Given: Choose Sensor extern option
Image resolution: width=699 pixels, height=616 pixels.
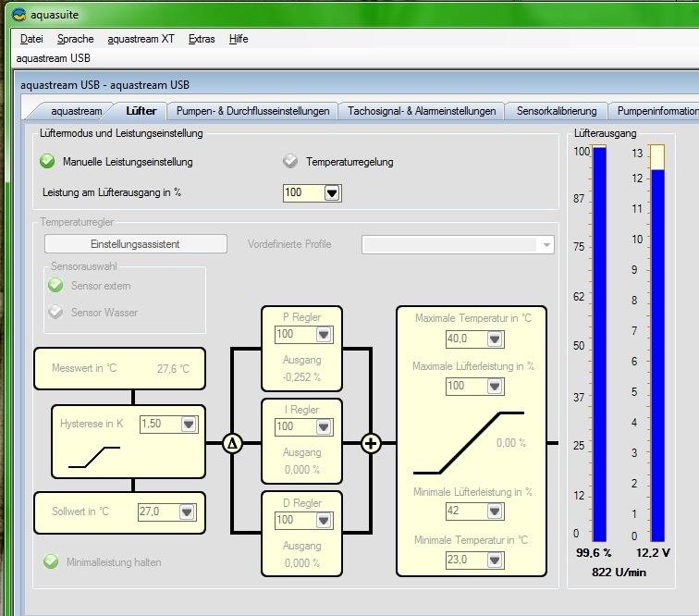Looking at the screenshot, I should coord(55,285).
